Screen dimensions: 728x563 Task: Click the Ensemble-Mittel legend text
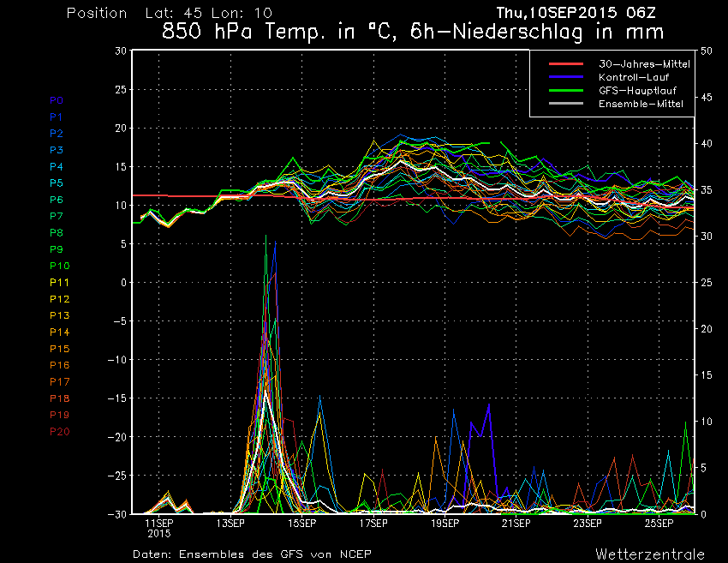click(641, 104)
